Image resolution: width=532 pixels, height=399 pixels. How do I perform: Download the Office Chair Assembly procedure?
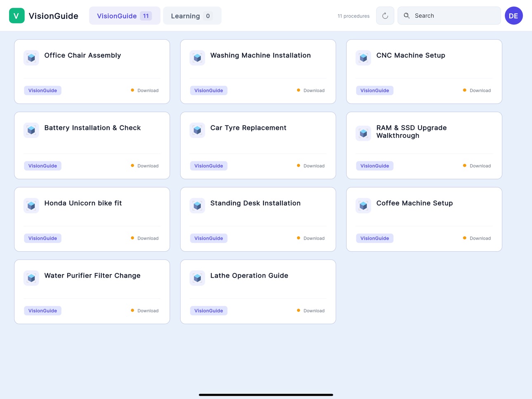point(145,90)
